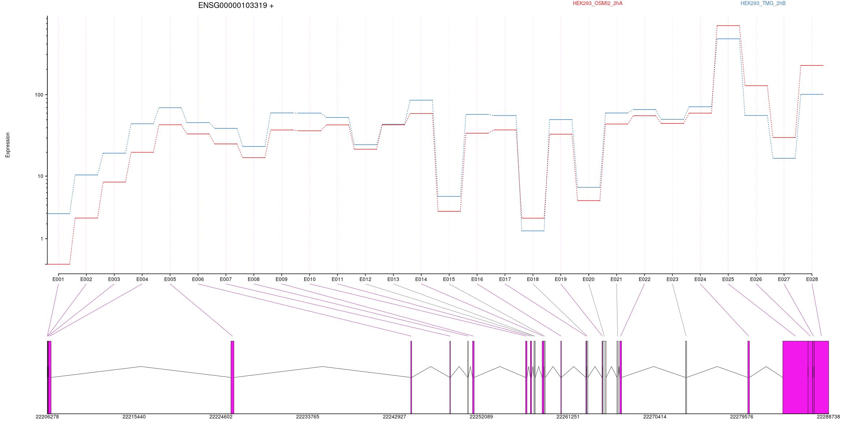Viewport: 868px width, 434px height.
Task: Click the blue expression segment above E014
Action: [x=421, y=100]
